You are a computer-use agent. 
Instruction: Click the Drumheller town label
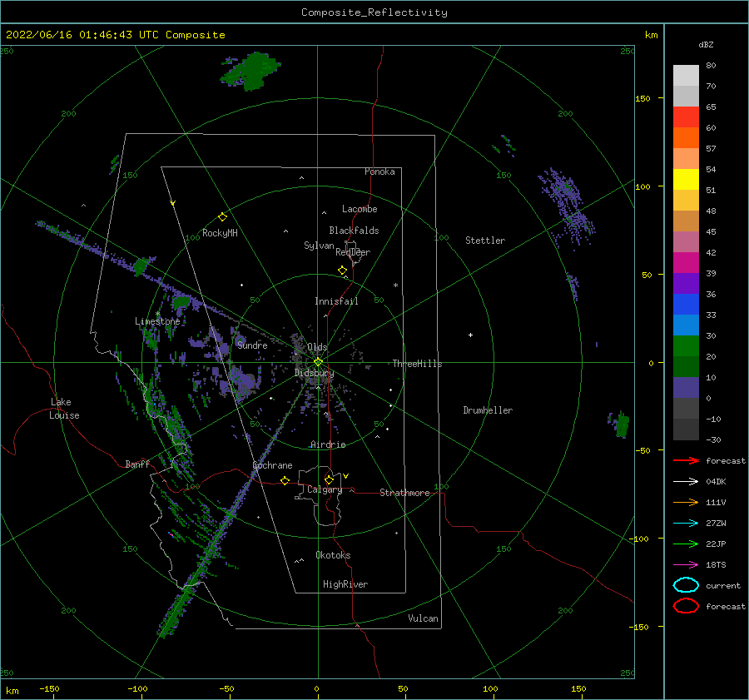(488, 410)
